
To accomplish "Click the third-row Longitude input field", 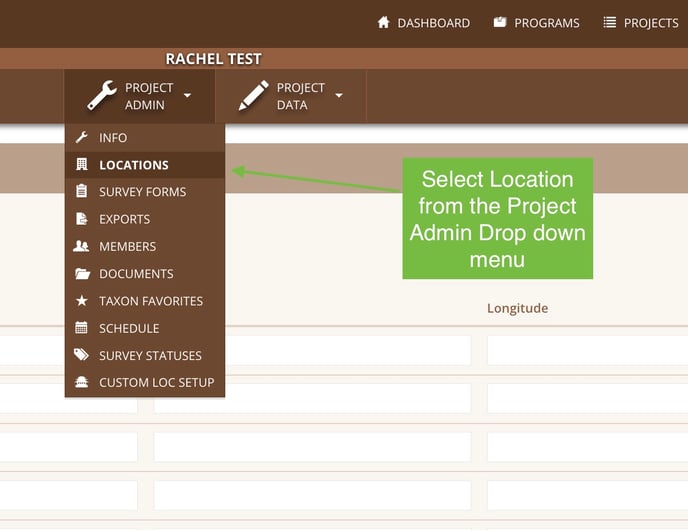I will [588, 447].
